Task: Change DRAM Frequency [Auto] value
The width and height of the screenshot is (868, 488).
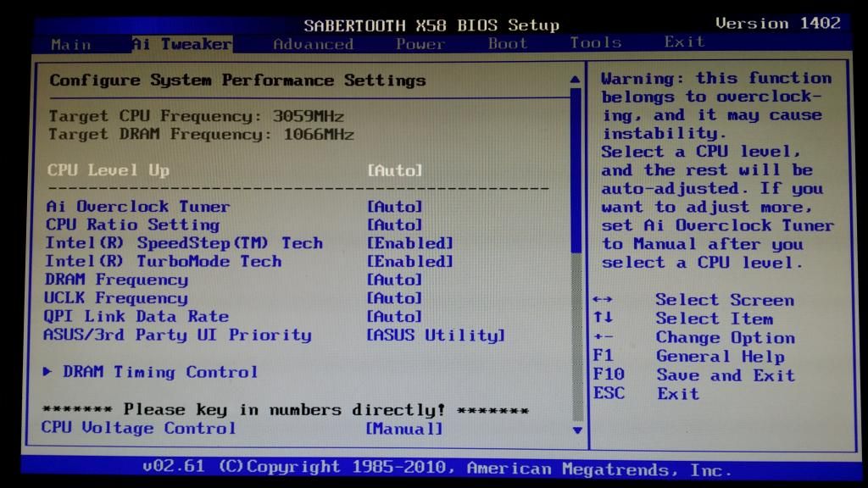Action: pos(395,280)
